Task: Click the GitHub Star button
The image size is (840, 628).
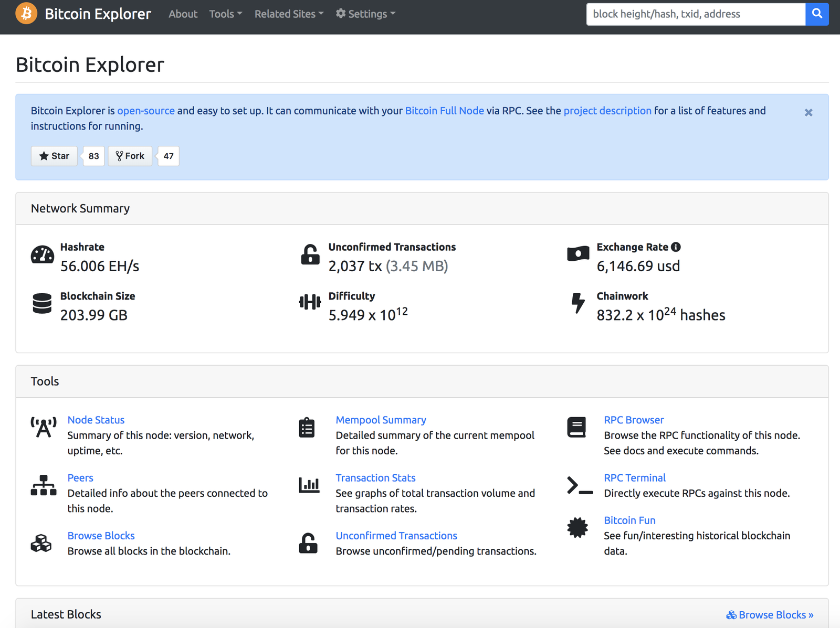Action: click(x=54, y=156)
